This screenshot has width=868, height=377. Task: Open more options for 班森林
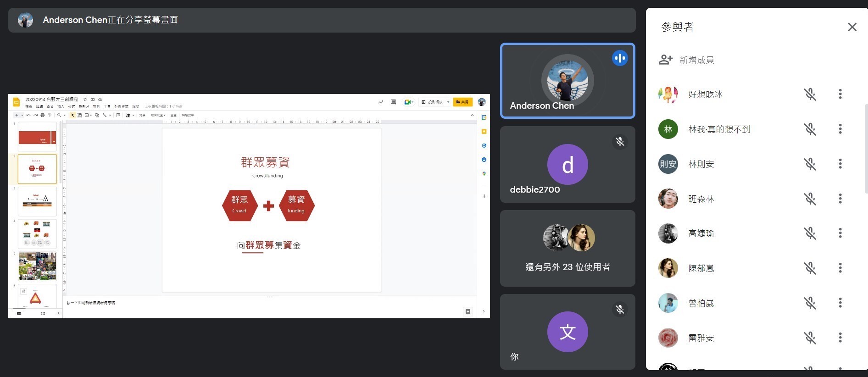(x=840, y=199)
